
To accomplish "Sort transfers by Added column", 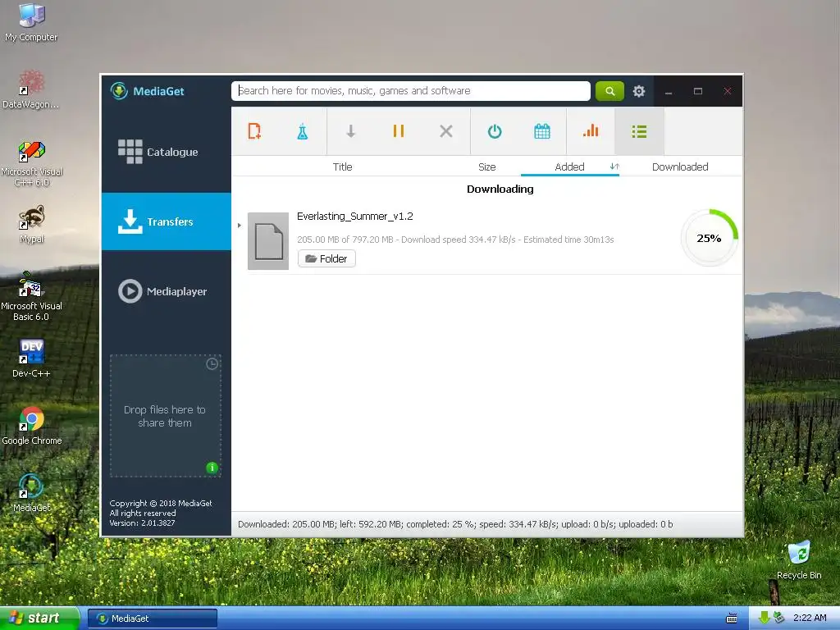I will point(569,167).
